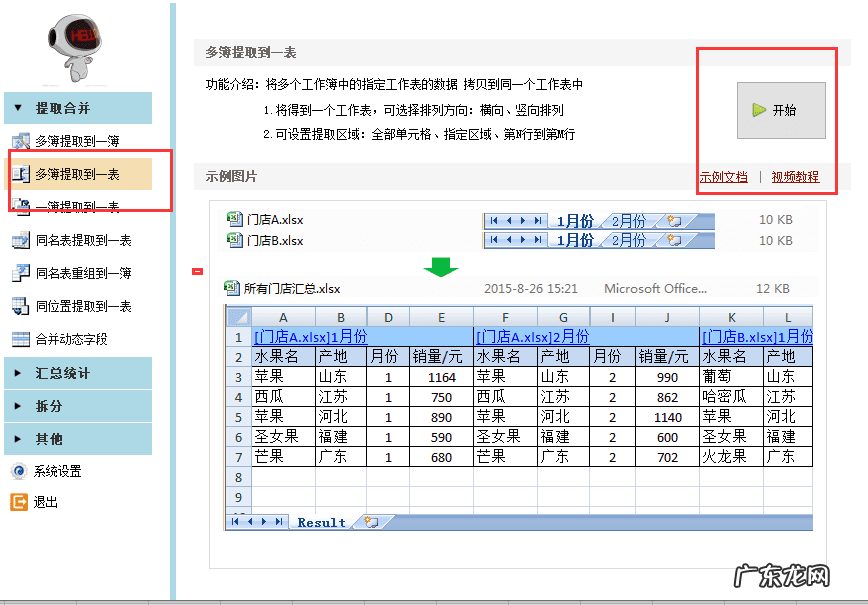Click the Result sheet tab

[321, 522]
